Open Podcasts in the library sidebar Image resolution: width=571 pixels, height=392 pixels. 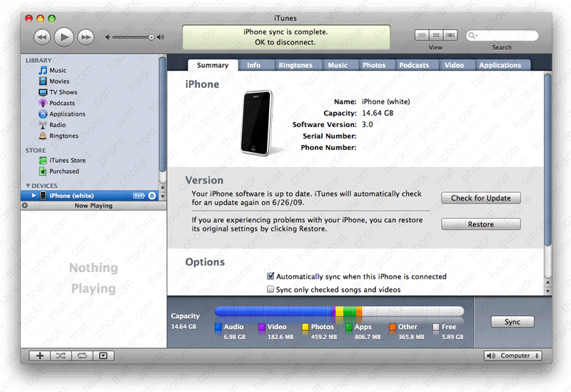(x=62, y=103)
